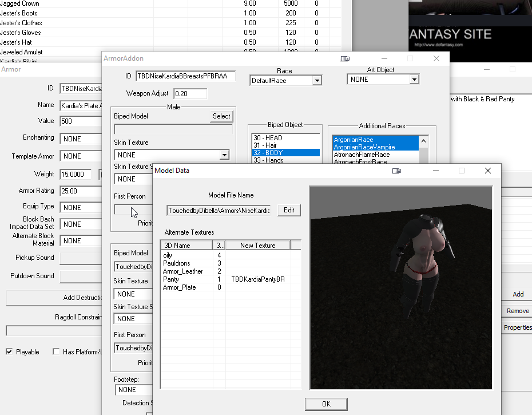The image size is (532, 415).
Task: Select the Panty texture row
Action: pos(231,279)
